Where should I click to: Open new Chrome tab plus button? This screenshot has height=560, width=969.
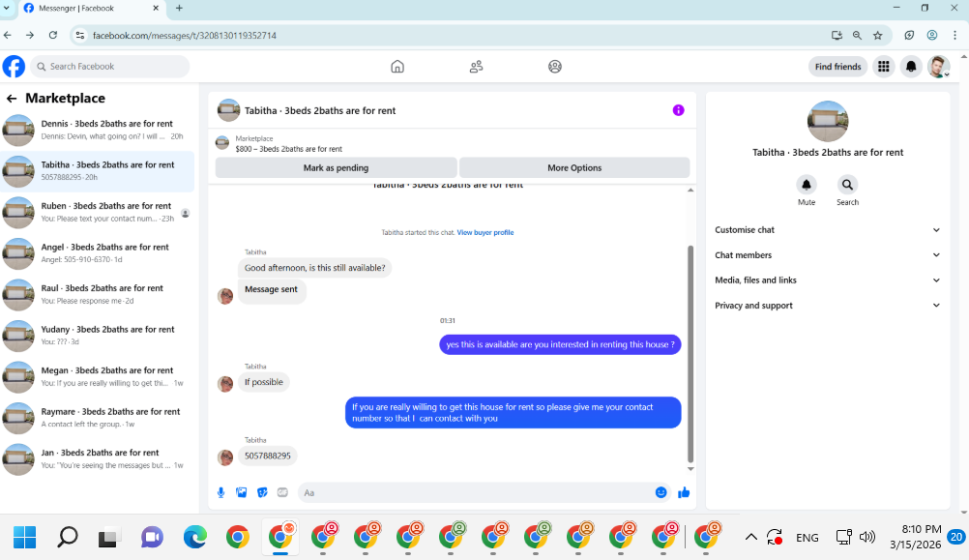[179, 8]
